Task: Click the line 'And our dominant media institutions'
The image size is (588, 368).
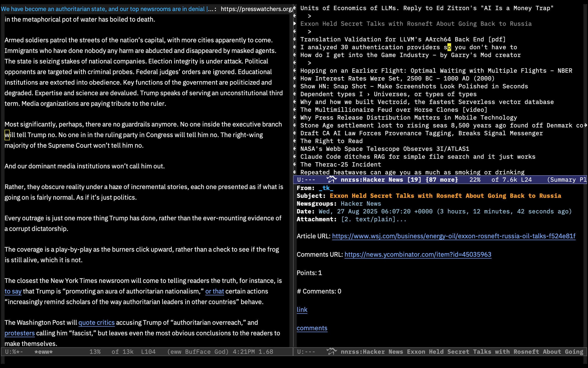Action: 85,166
